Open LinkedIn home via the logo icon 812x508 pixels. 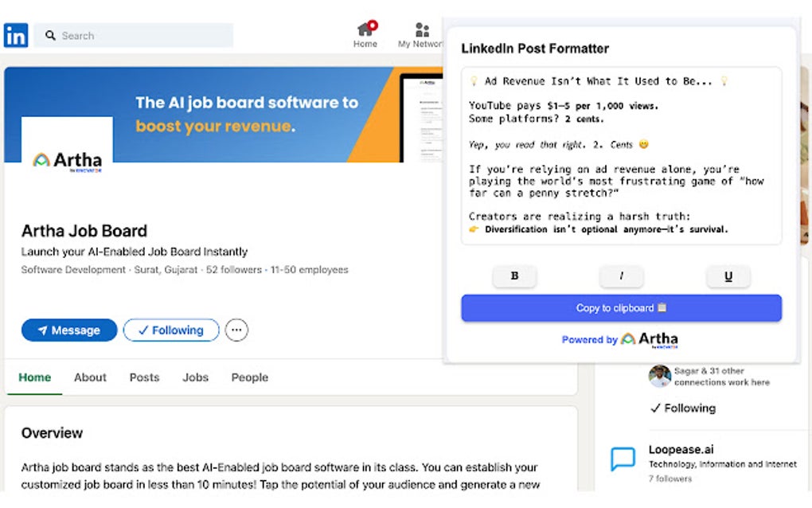coord(15,35)
